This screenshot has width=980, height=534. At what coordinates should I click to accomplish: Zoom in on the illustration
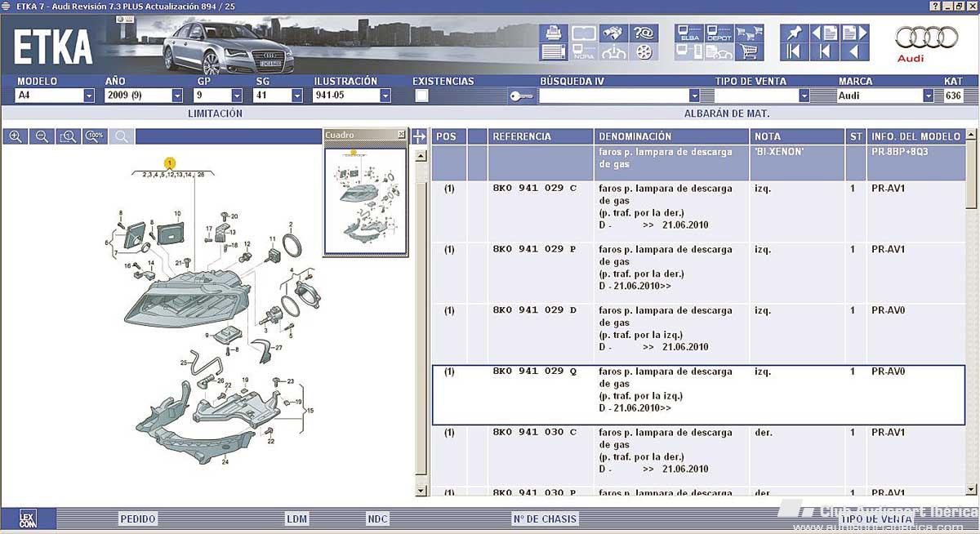coord(16,136)
